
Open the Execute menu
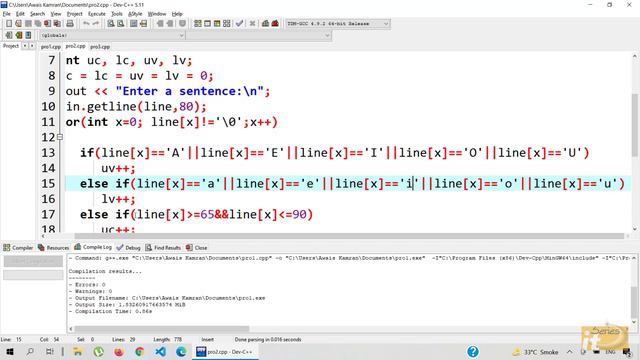coord(97,14)
